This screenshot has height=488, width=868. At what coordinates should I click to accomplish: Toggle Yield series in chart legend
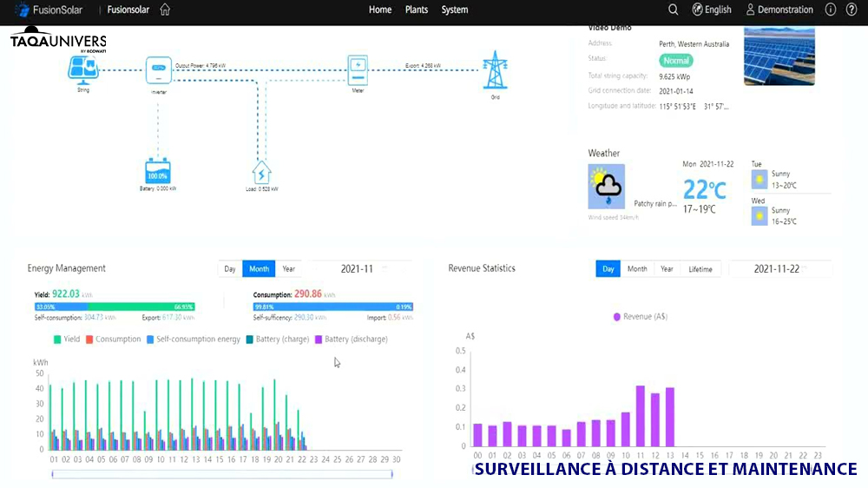click(67, 339)
